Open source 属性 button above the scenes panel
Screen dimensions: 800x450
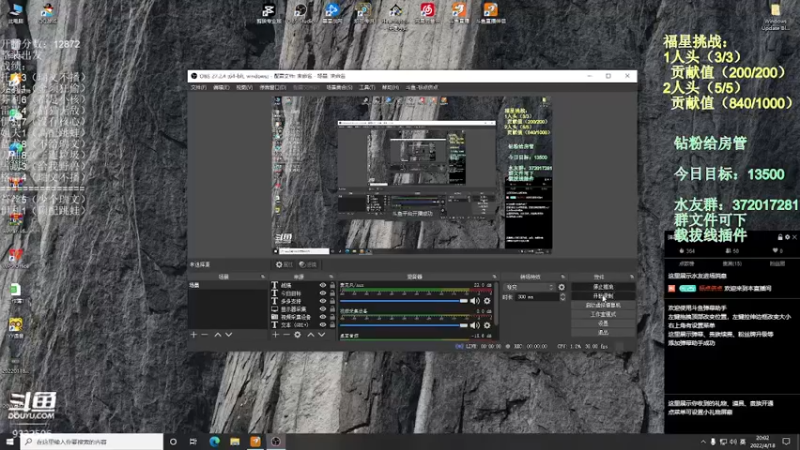pos(284,264)
